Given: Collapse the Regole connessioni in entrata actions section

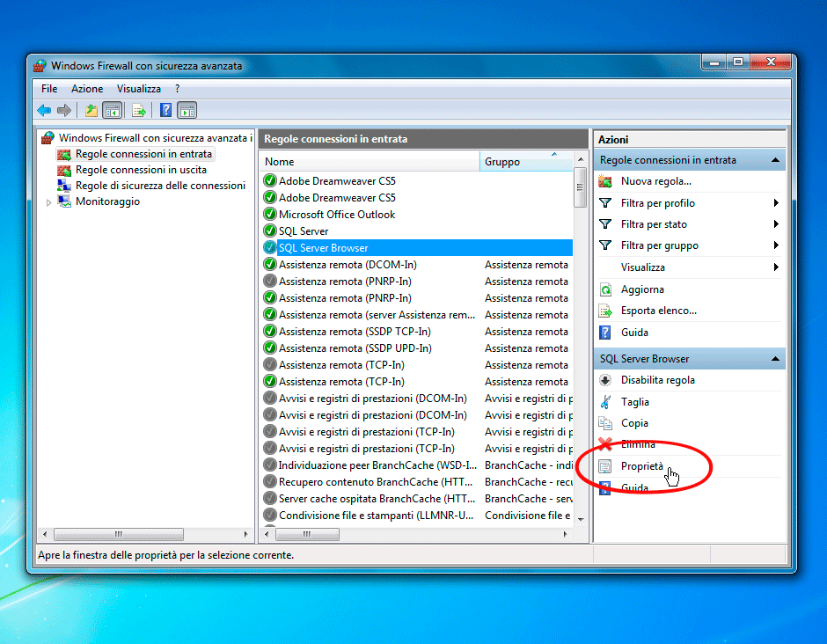Looking at the screenshot, I should (x=775, y=160).
